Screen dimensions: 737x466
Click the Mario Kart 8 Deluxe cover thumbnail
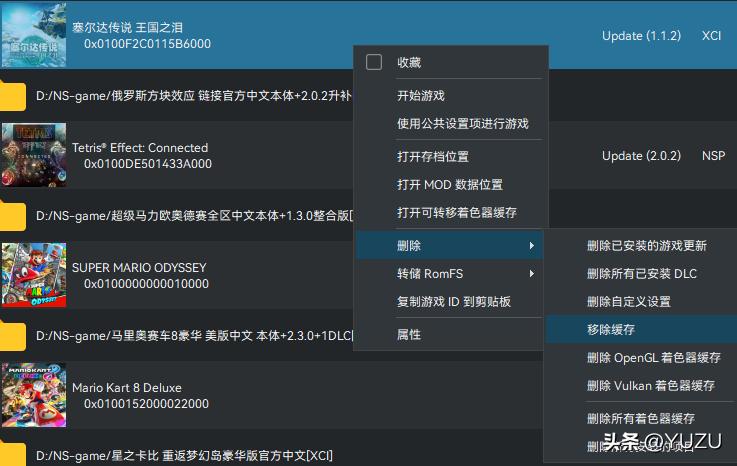(34, 395)
